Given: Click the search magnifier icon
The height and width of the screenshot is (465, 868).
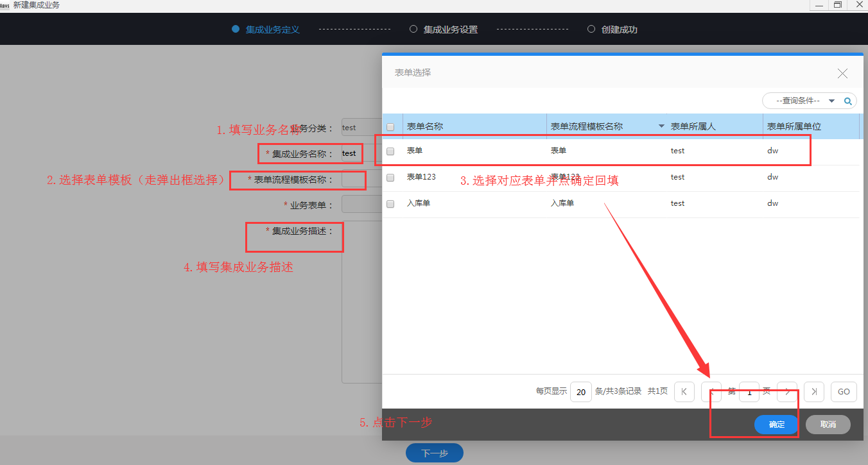Looking at the screenshot, I should (847, 101).
